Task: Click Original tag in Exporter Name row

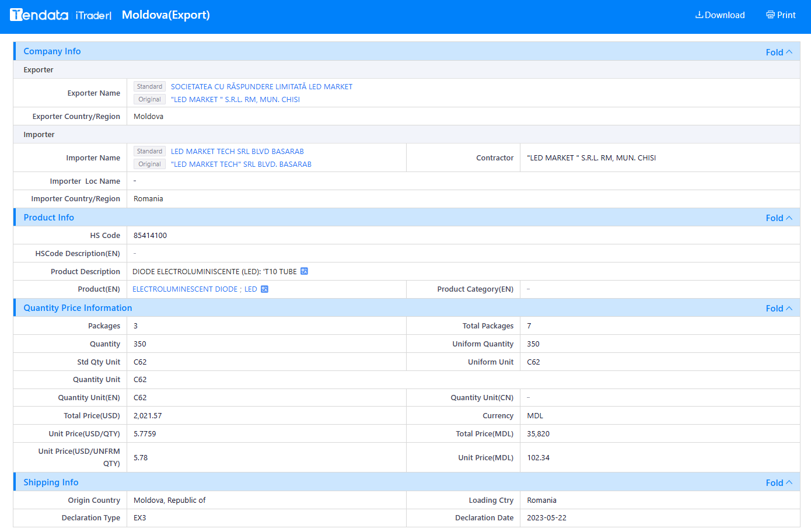Action: pos(149,99)
